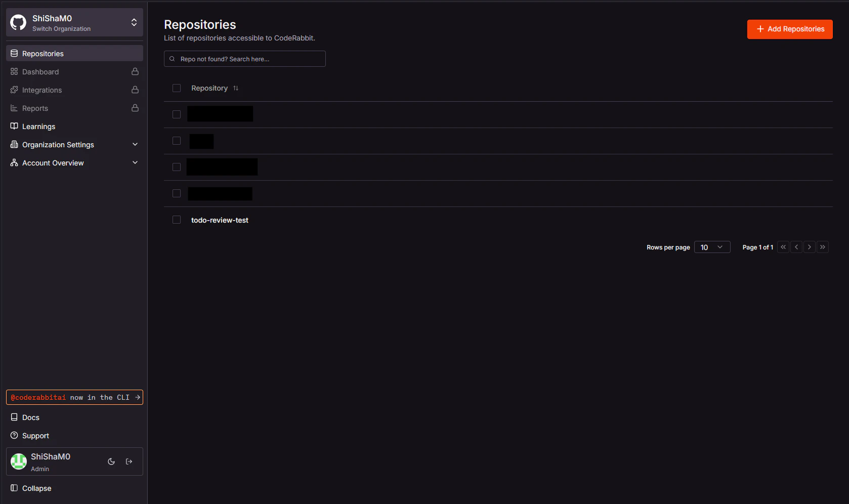Select the todo-review-test checkbox

pyautogui.click(x=177, y=220)
